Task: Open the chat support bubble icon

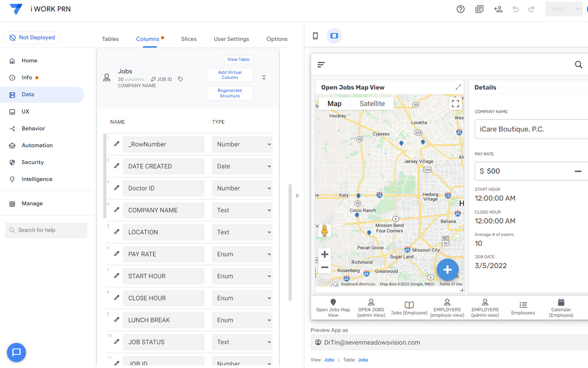Action: [x=16, y=353]
